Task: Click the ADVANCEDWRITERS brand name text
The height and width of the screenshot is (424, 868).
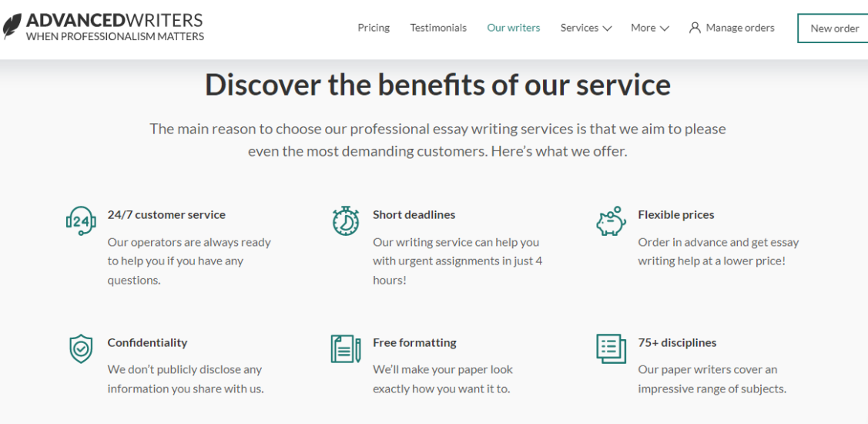Action: (x=116, y=21)
